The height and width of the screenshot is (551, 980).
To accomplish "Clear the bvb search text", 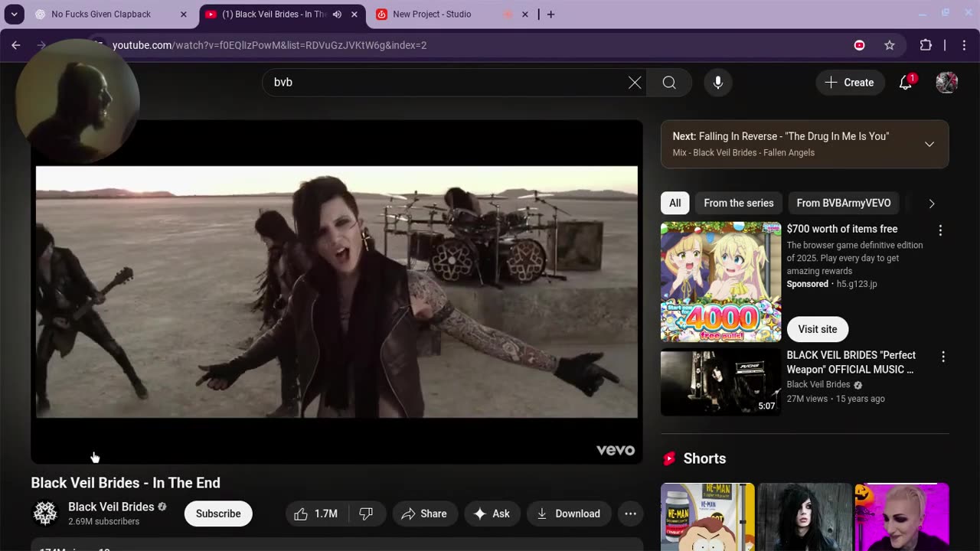I will coord(635,82).
